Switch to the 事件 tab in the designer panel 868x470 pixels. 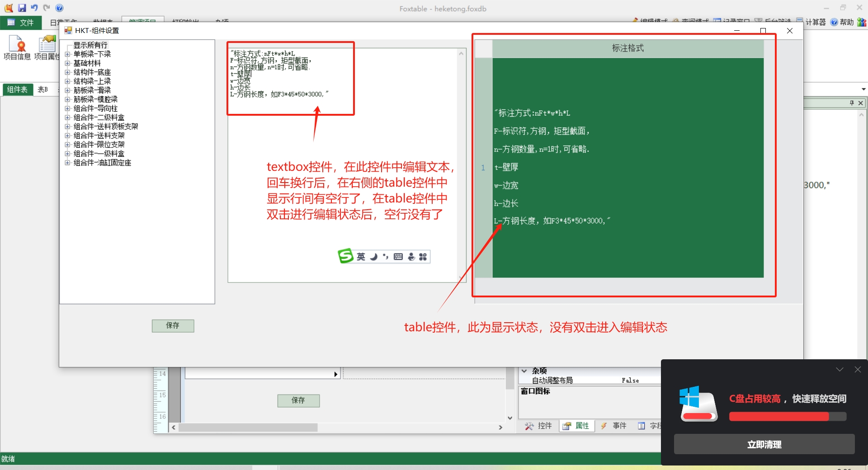click(x=613, y=426)
